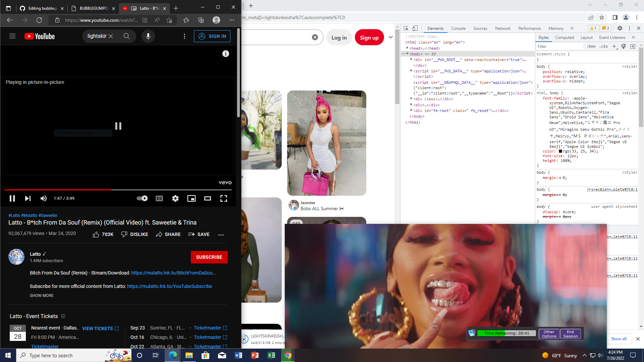Click the red video progress bar
644x362 pixels.
57,190
